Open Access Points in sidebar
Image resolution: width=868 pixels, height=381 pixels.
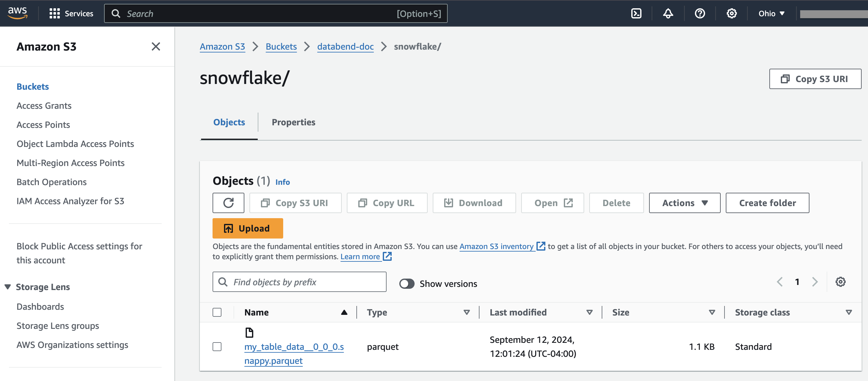coord(44,125)
